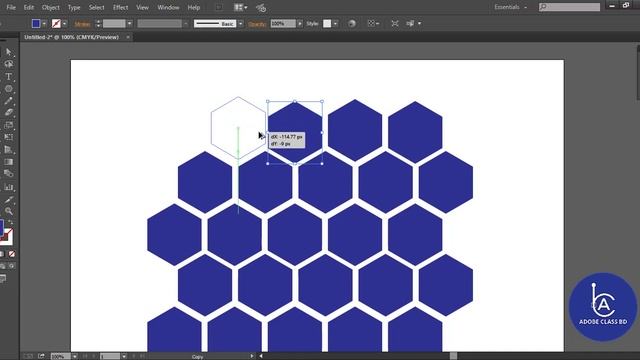Click the export icon in status bar
The image size is (640, 360).
coord(41,356)
